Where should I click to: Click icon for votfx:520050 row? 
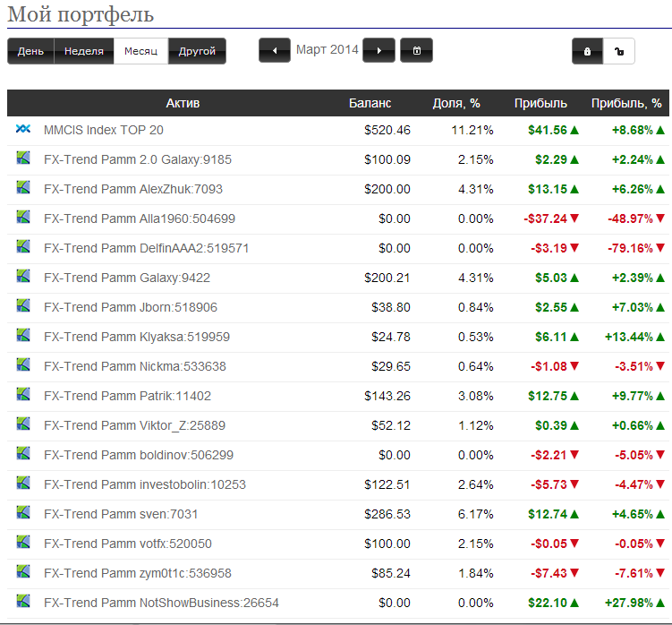pyautogui.click(x=23, y=543)
